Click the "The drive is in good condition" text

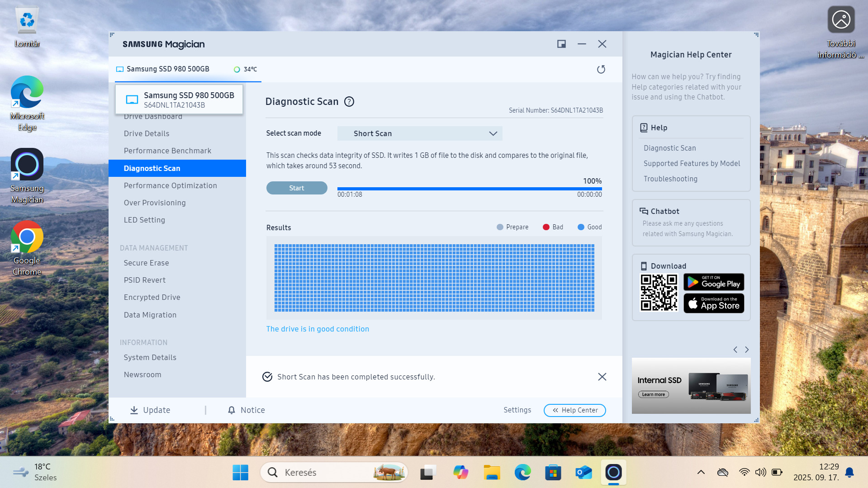click(x=318, y=329)
